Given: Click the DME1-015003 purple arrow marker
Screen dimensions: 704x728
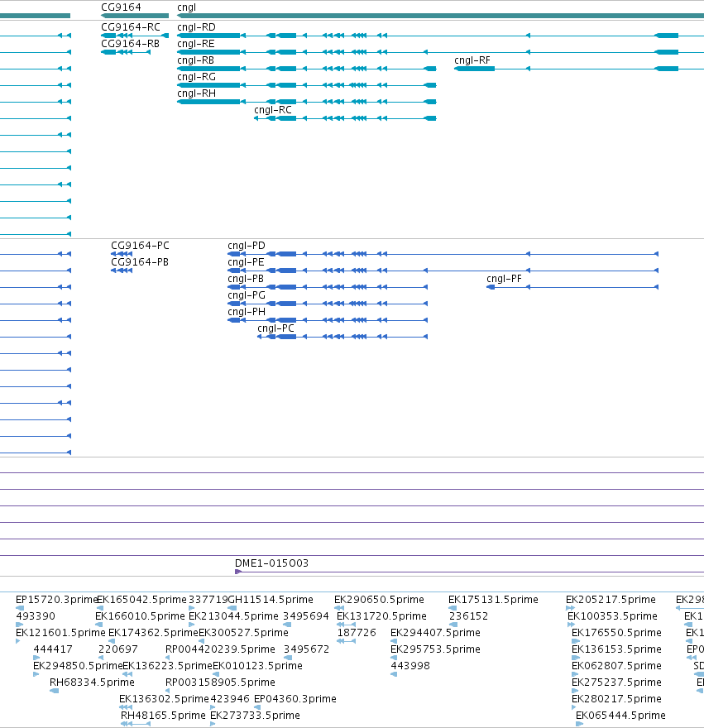Looking at the screenshot, I should [237, 572].
